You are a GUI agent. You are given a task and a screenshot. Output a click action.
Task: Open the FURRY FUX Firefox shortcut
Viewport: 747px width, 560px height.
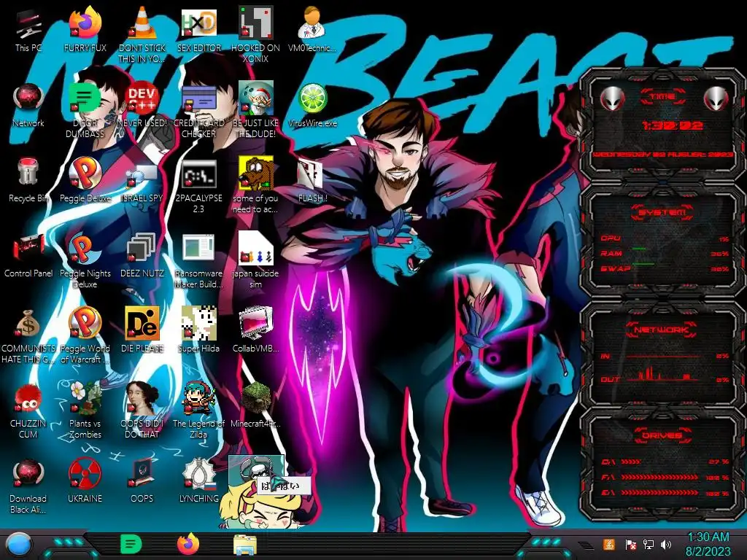pos(85,29)
